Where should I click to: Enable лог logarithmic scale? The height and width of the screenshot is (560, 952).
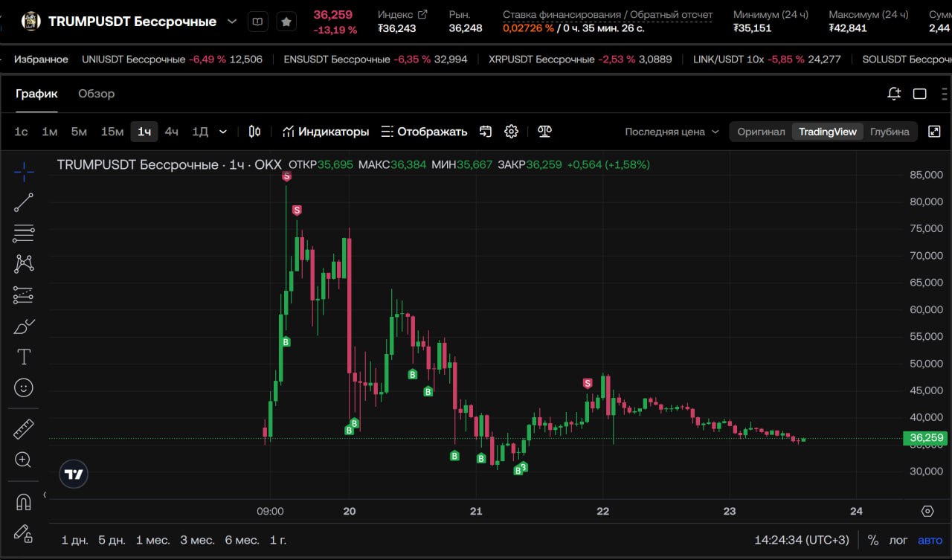[898, 540]
